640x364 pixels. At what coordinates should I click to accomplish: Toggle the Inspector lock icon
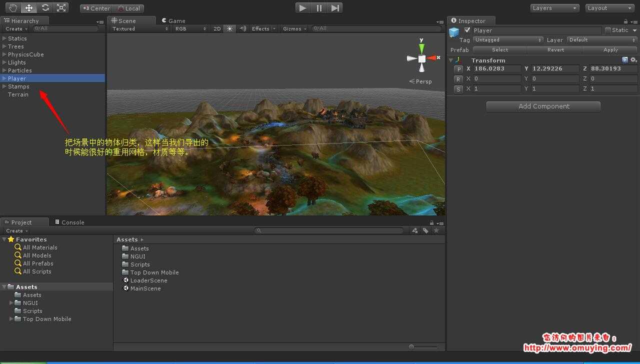point(625,21)
